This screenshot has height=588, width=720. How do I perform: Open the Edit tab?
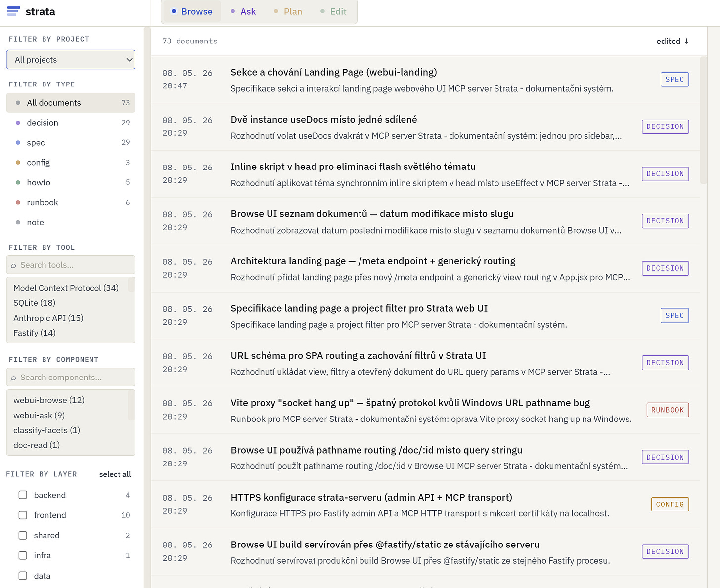(333, 11)
